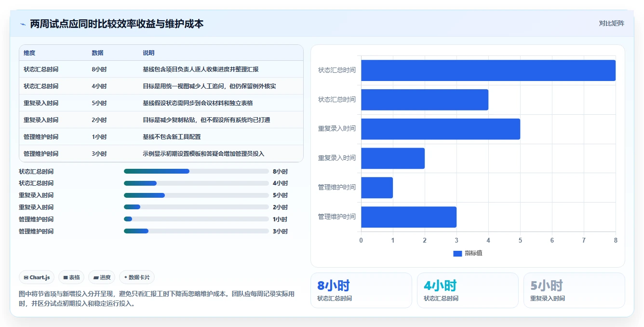Click the title 两周试点应同时比较效率收益与维护成本
The image size is (644, 327).
click(x=117, y=24)
